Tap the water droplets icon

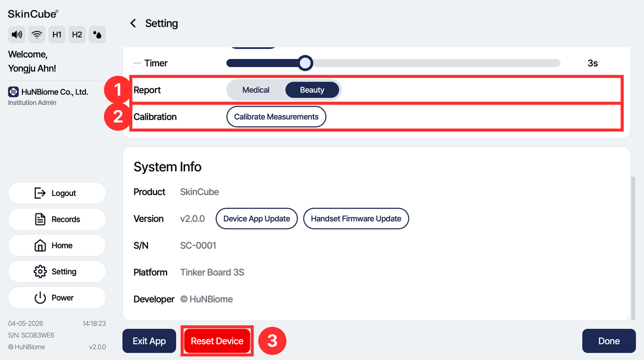pos(97,34)
